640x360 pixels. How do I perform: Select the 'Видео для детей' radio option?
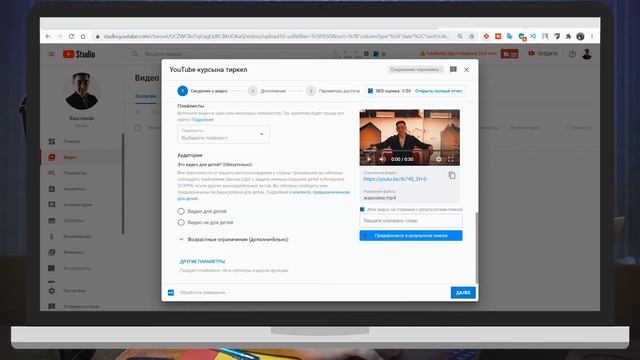pos(181,211)
